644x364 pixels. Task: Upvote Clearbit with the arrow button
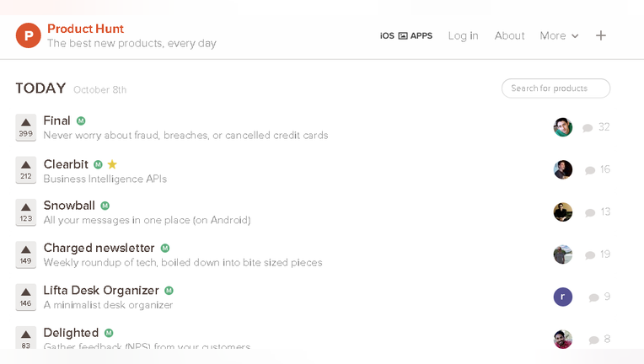click(26, 170)
